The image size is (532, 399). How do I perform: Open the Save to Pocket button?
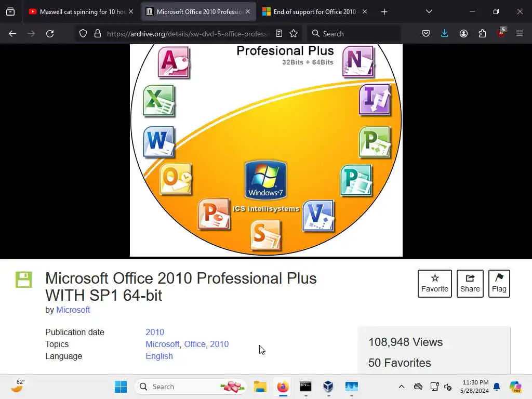coord(426,34)
